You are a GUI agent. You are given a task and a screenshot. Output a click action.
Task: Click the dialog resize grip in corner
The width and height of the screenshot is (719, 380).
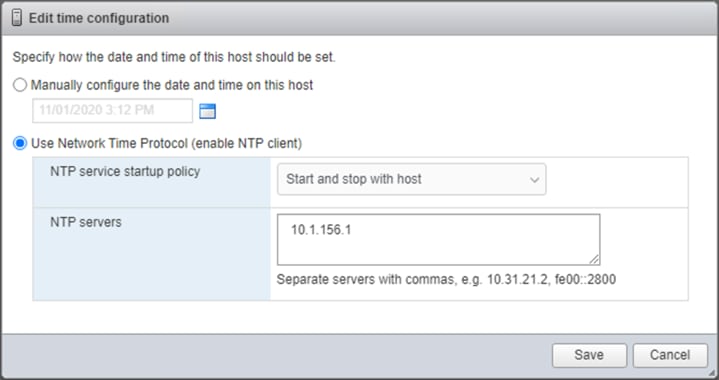pos(713,374)
